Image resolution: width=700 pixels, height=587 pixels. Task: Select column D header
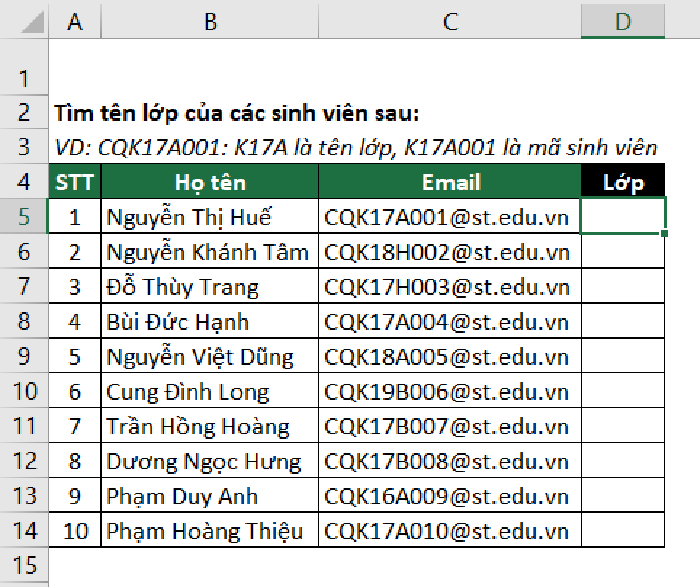pyautogui.click(x=623, y=21)
